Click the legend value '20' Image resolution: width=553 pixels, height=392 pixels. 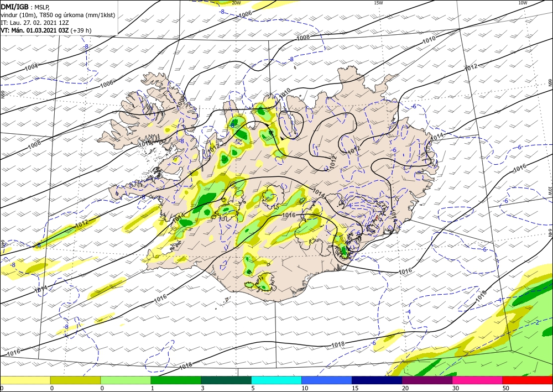tap(405, 388)
